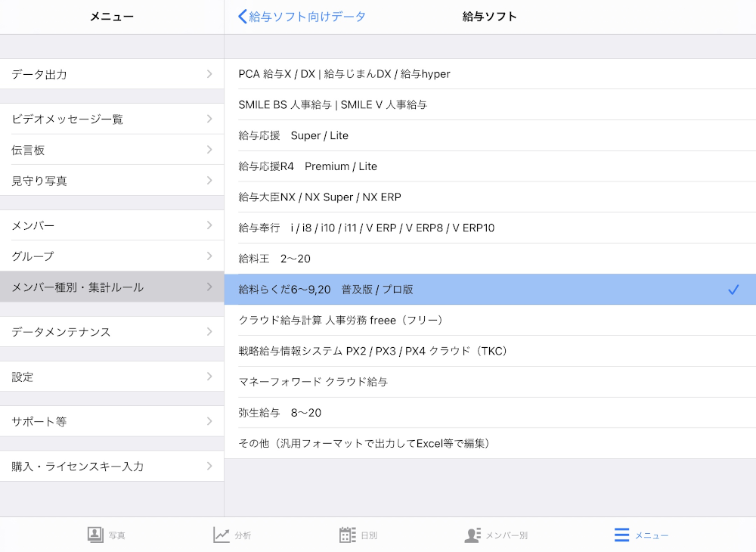Open the 日別 calendar icon
Image resolution: width=756 pixels, height=552 pixels.
coord(348,535)
